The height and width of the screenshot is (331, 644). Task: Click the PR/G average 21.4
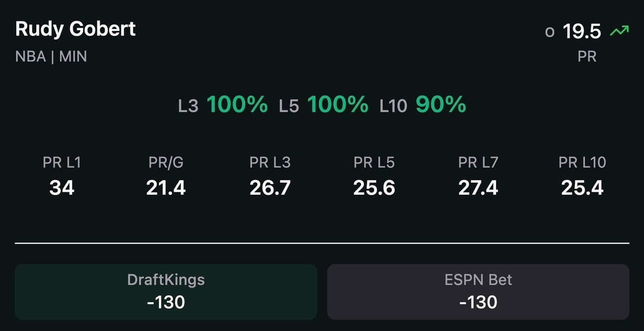(166, 188)
